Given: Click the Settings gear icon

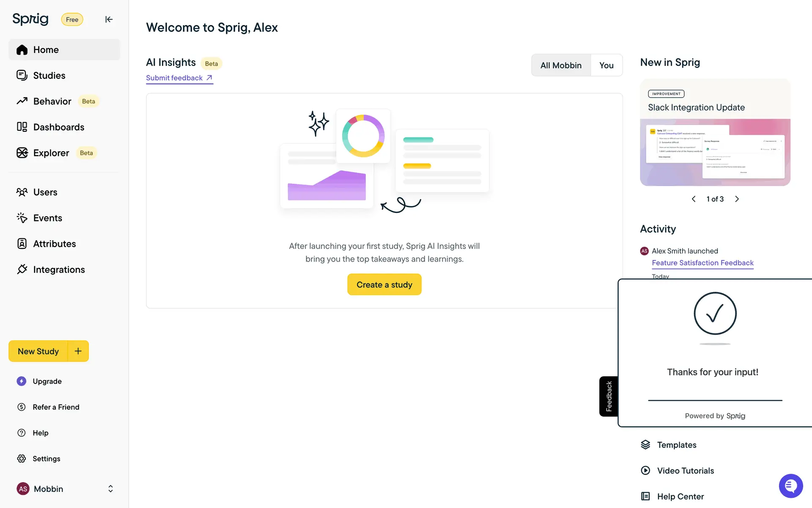Looking at the screenshot, I should click(22, 458).
